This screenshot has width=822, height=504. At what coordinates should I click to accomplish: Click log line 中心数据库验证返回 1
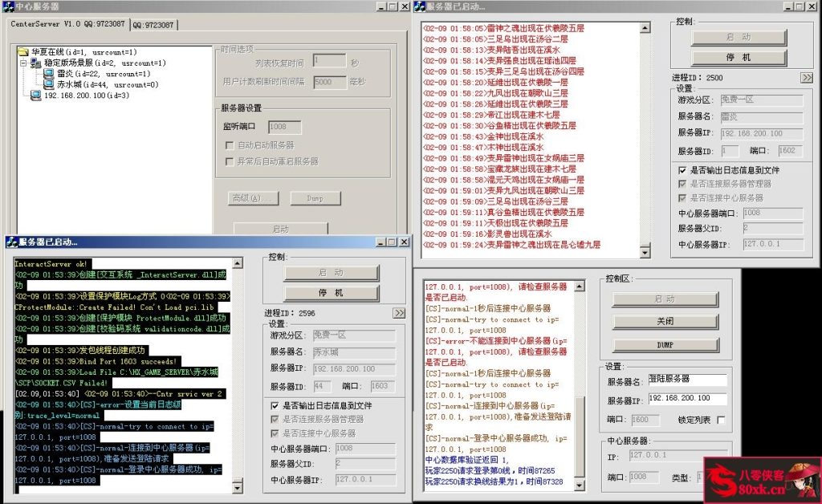(x=466, y=460)
